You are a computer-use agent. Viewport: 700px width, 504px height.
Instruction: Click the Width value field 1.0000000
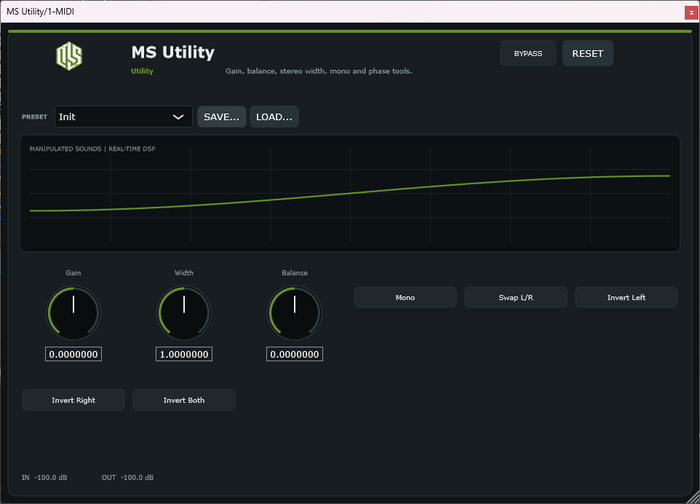(184, 354)
